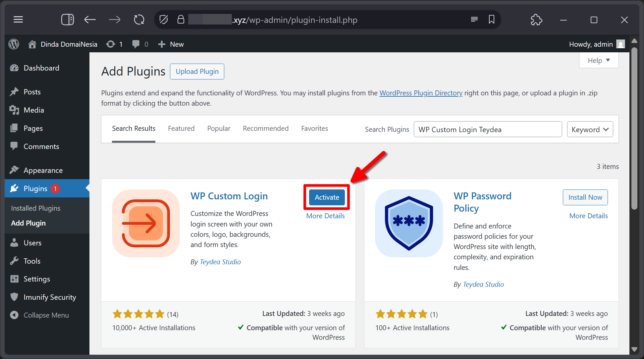The width and height of the screenshot is (644, 359).
Task: Open reader view icon in address bar
Action: 474,20
